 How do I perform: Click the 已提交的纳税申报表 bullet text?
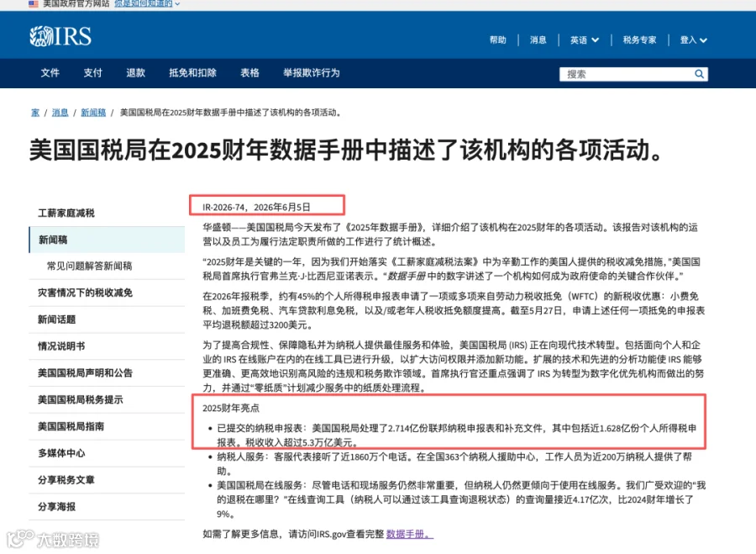[x=457, y=435]
